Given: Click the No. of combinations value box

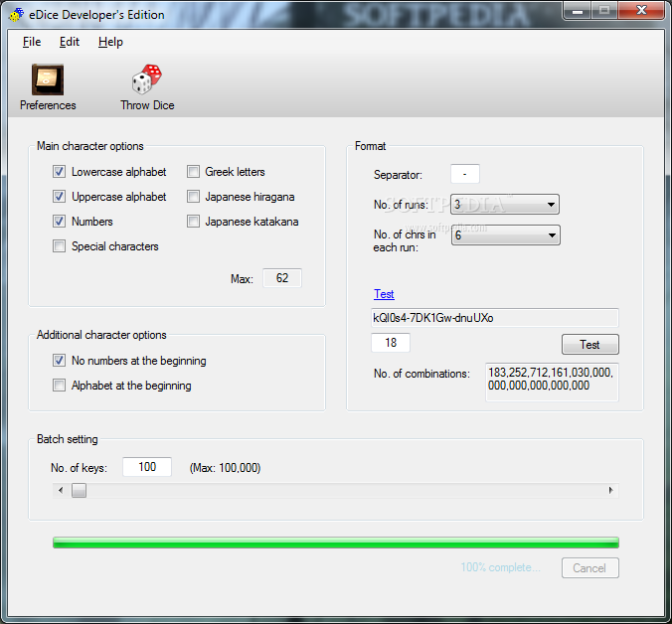Looking at the screenshot, I should click(552, 382).
